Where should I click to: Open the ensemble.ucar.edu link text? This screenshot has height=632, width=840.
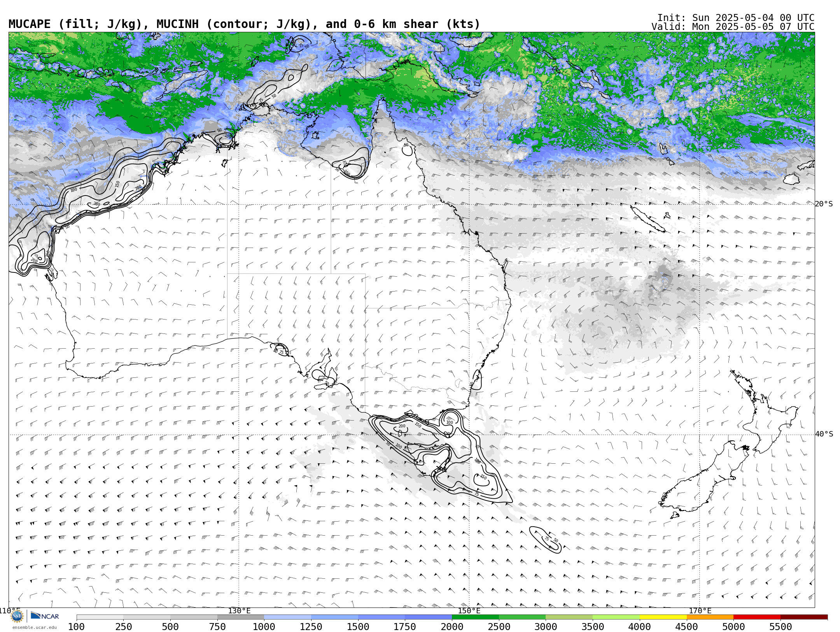34,627
